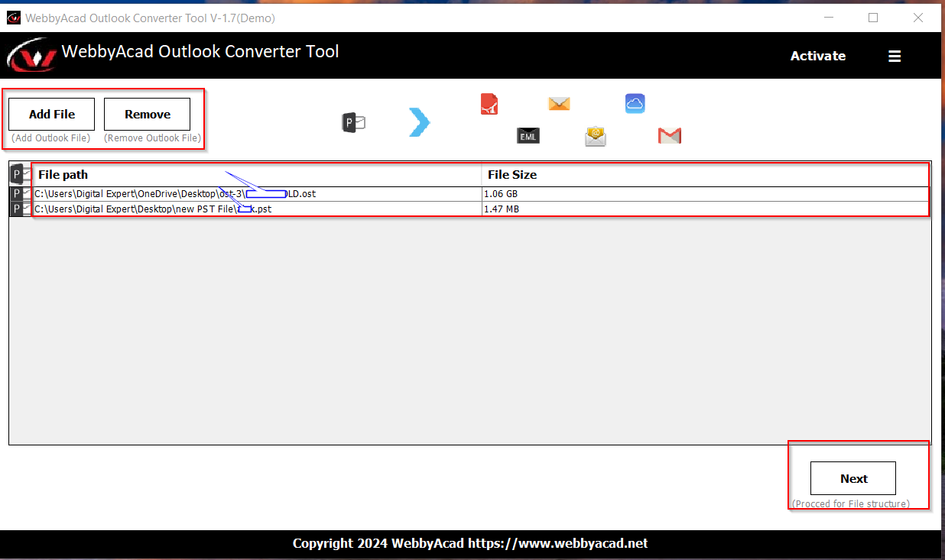This screenshot has height=560, width=945.
Task: Open the hamburger menu
Action: click(894, 55)
